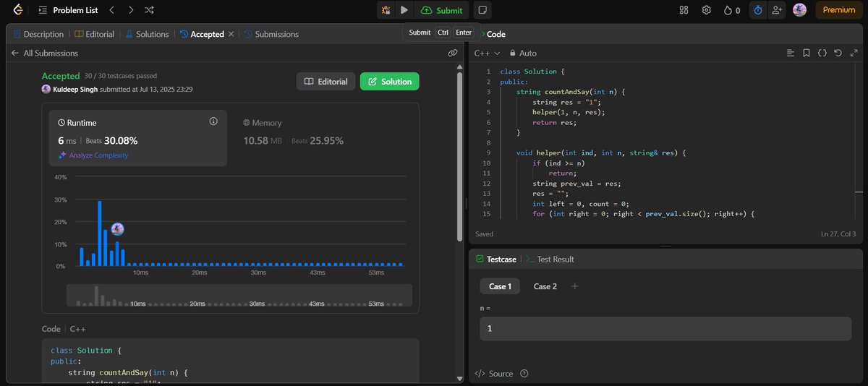Viewport: 868px width, 386px height.
Task: Pick a random problem with shuffle icon
Action: click(149, 10)
